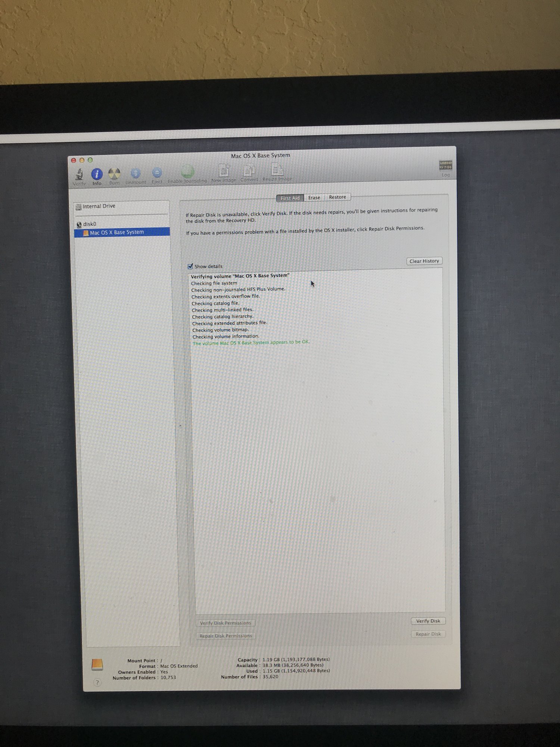Click the Verify Disk Permissions button

click(225, 623)
